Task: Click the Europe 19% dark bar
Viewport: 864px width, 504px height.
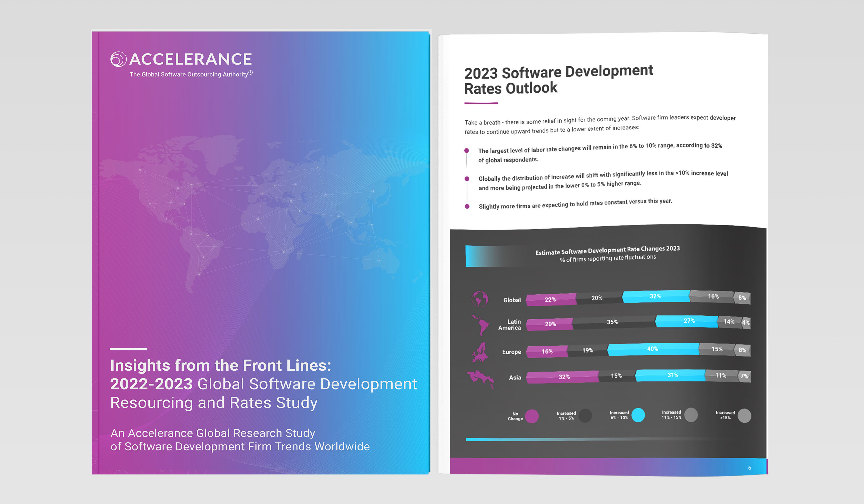Action: 588,350
